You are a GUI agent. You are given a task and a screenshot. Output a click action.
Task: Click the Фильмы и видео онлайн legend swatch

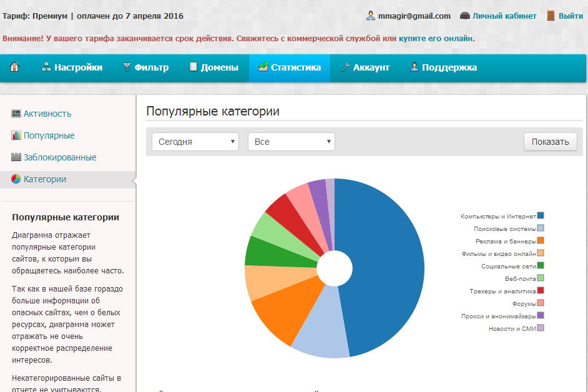pyautogui.click(x=541, y=253)
